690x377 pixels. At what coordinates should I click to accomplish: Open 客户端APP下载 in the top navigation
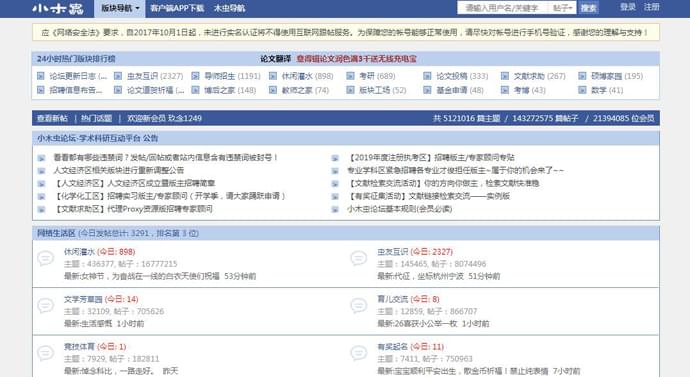177,8
